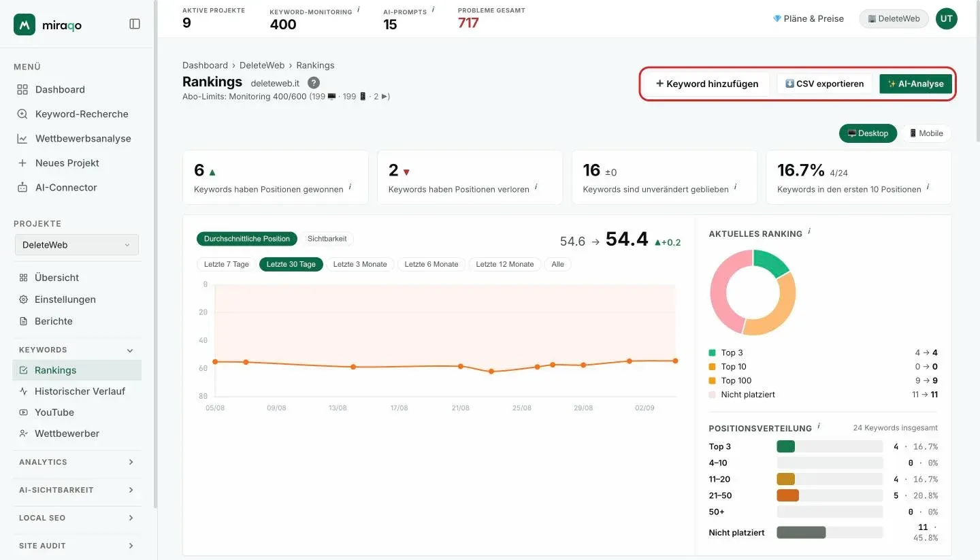Click the Probleme gesamt 717 value

click(x=468, y=23)
